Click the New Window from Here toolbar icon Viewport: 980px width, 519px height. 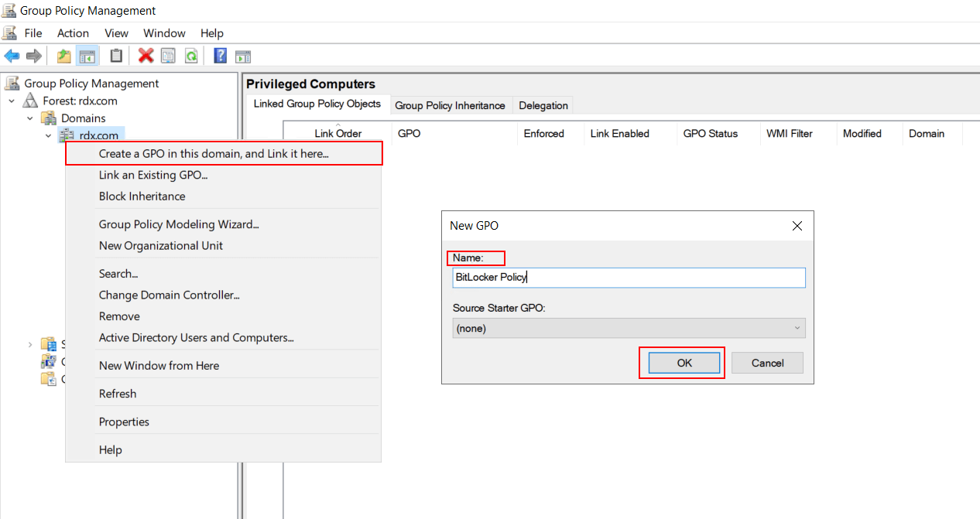[x=243, y=55]
